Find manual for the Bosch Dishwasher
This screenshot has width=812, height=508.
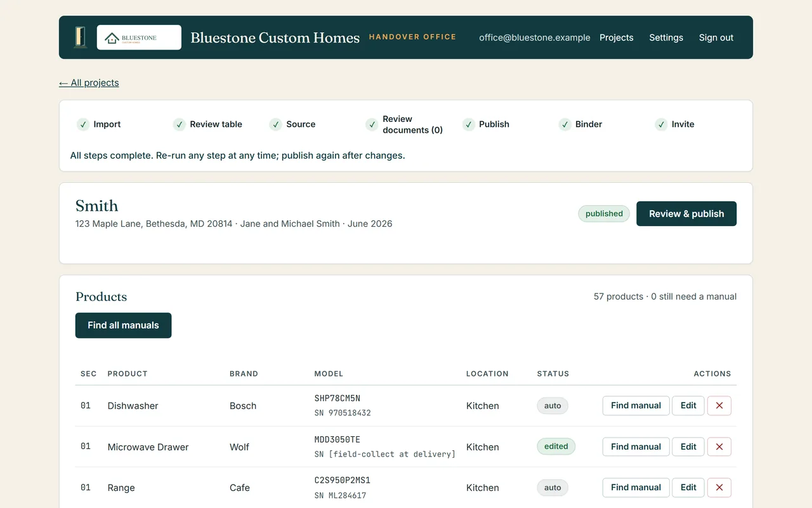point(636,406)
